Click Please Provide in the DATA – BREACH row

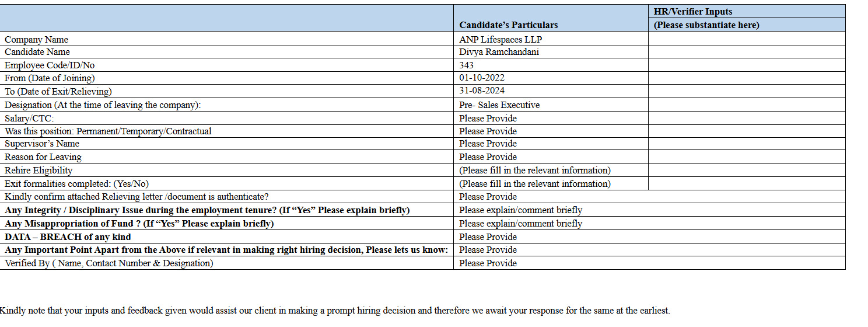488,237
